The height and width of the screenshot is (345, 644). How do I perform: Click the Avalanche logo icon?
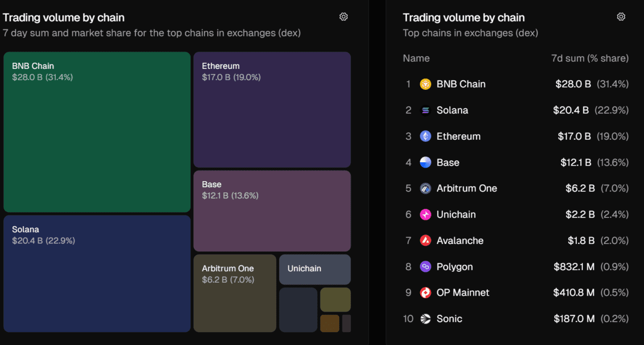click(426, 241)
